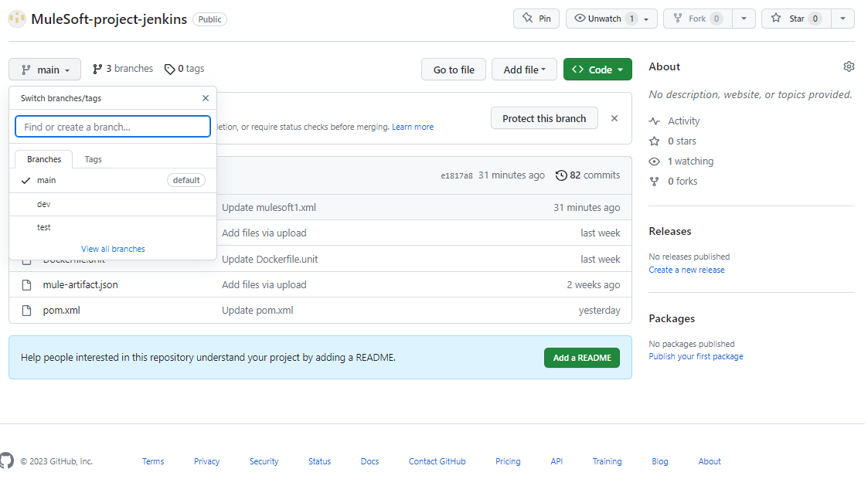This screenshot has height=503, width=868.
Task: Open the pom.xml file
Action: tap(61, 311)
